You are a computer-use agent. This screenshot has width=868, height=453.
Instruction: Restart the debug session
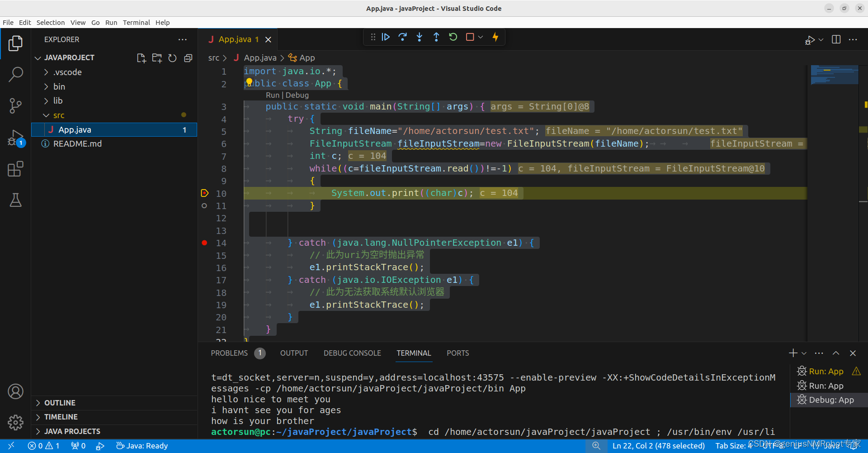453,37
